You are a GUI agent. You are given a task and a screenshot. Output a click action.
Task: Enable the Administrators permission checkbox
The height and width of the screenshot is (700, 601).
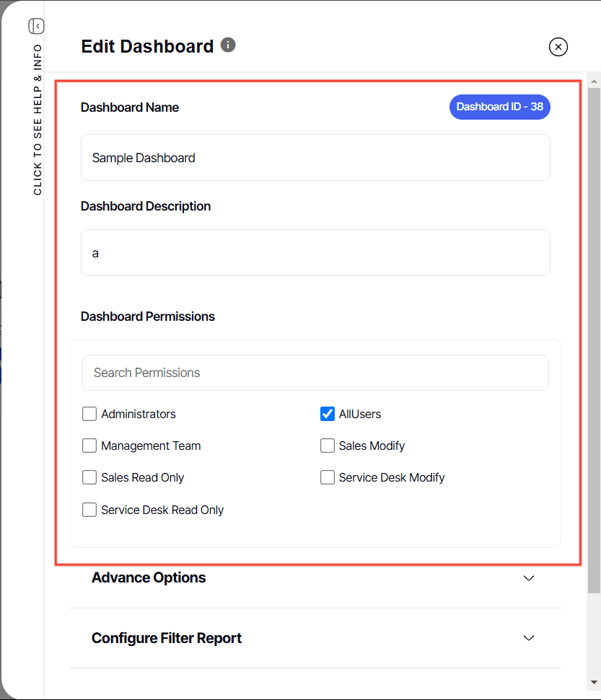pos(89,414)
